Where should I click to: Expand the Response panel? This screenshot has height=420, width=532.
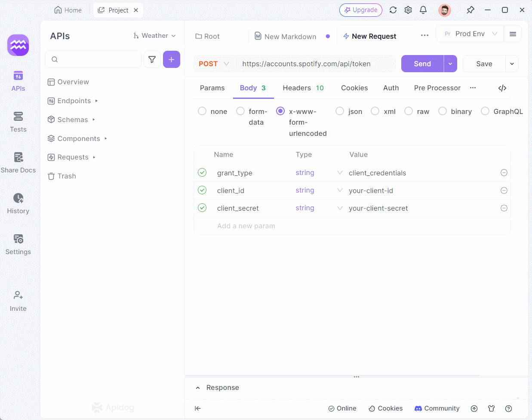(198, 388)
